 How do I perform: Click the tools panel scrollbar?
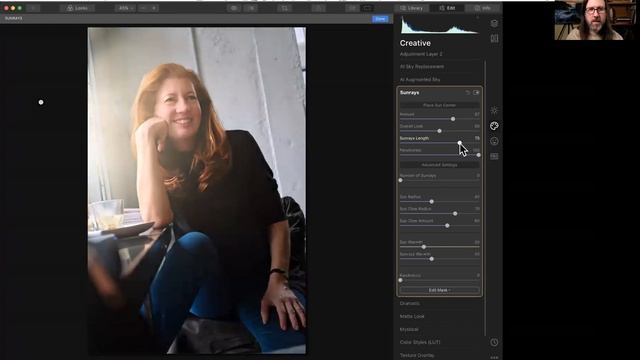(x=485, y=198)
